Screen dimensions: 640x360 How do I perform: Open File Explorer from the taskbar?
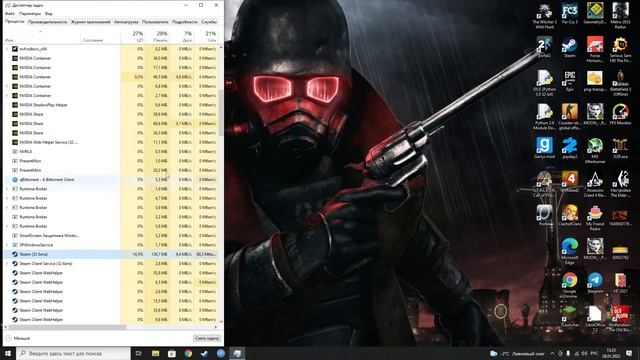click(x=155, y=353)
